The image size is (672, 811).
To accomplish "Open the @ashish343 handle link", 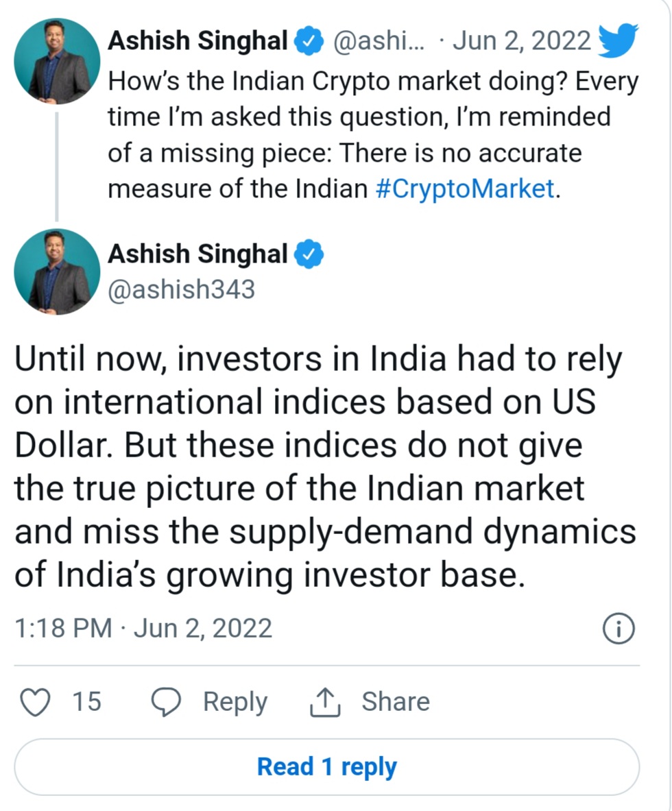I will pos(181,289).
